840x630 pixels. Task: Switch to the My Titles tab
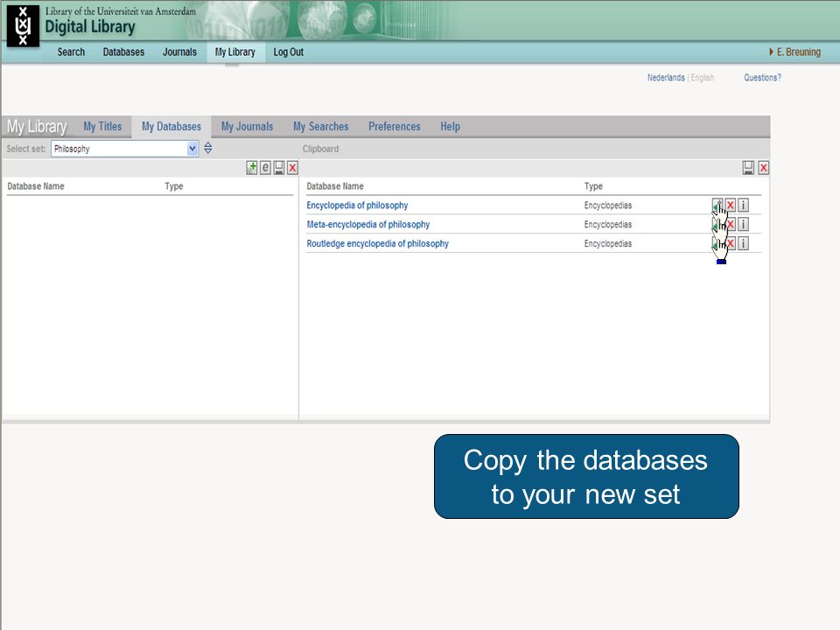[102, 126]
